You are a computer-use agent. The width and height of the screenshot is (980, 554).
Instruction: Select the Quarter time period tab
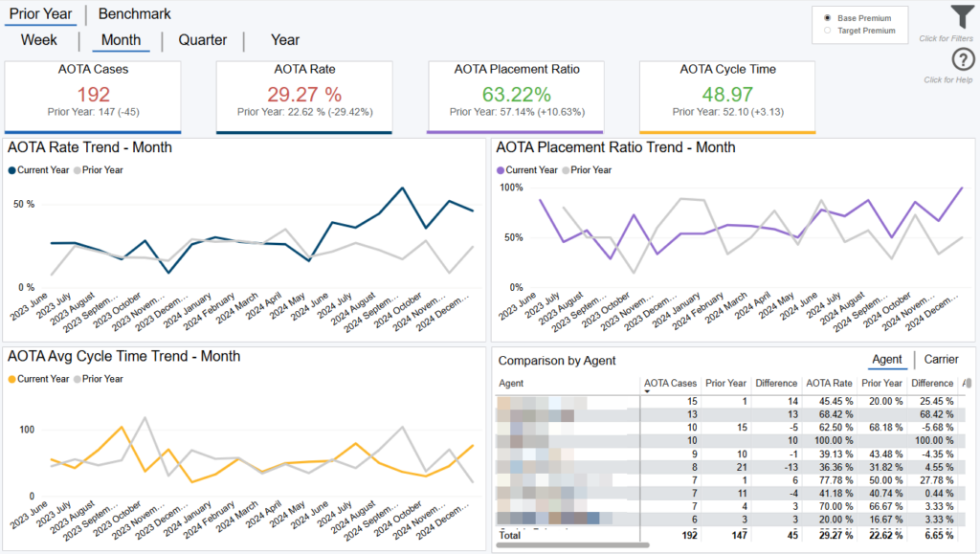tap(203, 40)
